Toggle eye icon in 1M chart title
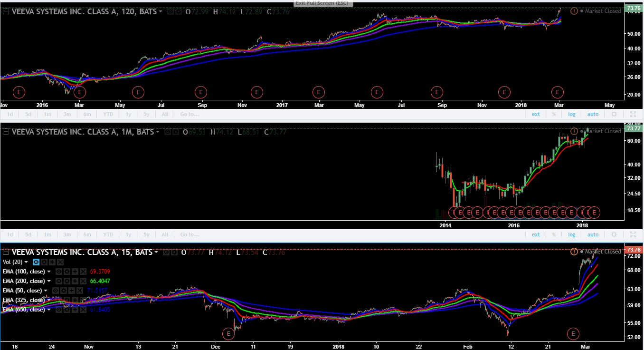 (x=168, y=132)
